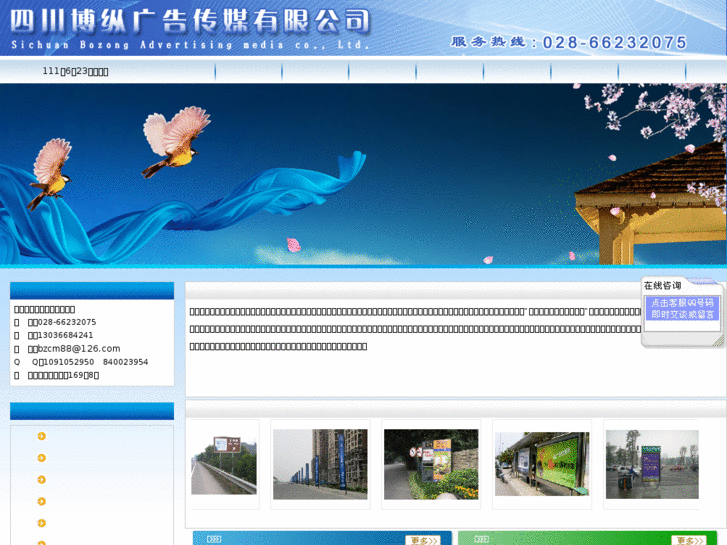Click 更多>> on the green section bar
The height and width of the screenshot is (545, 727).
point(689,540)
